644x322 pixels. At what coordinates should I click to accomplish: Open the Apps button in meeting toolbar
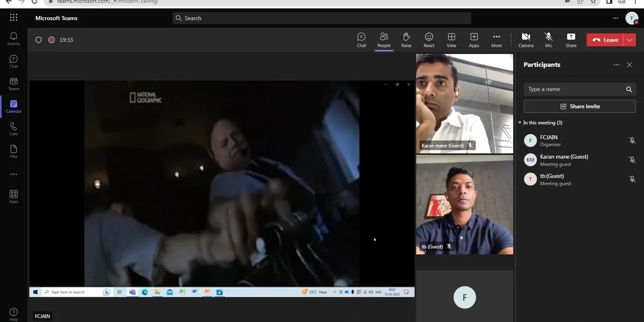474,40
